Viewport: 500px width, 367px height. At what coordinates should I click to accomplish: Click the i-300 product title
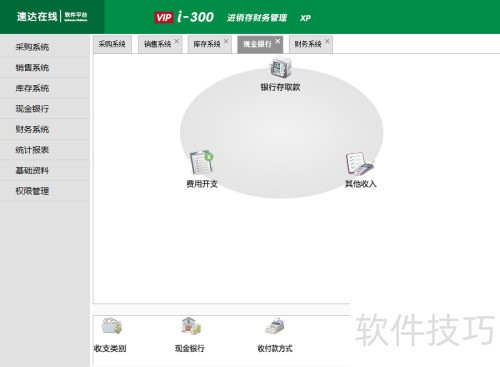click(x=195, y=17)
